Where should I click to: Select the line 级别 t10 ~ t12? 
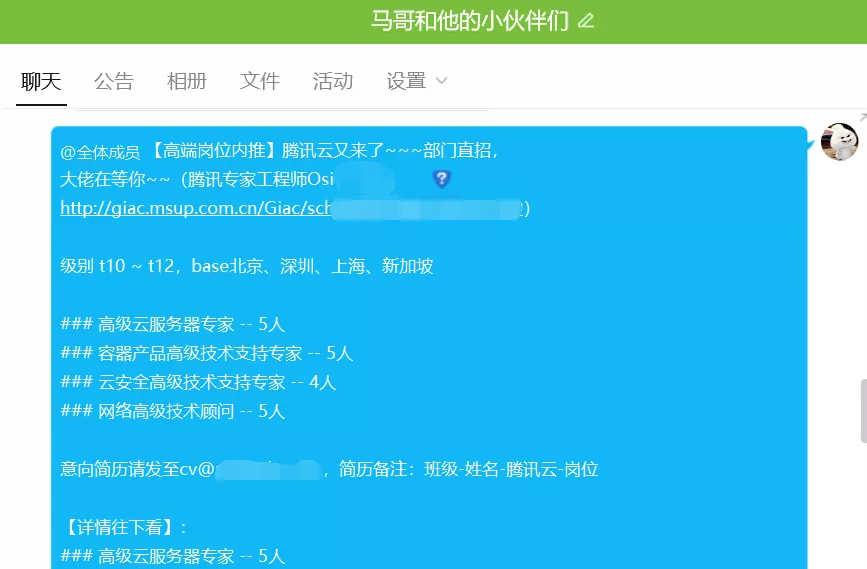coord(247,266)
